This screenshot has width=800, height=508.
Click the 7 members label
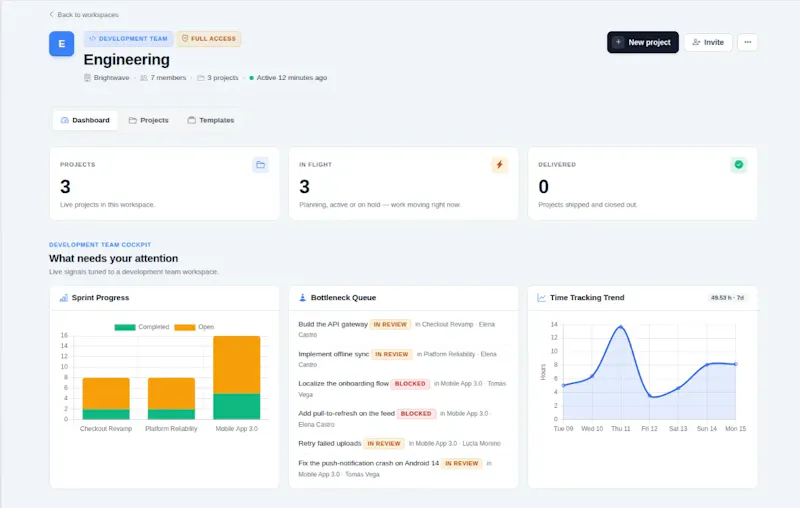click(163, 78)
